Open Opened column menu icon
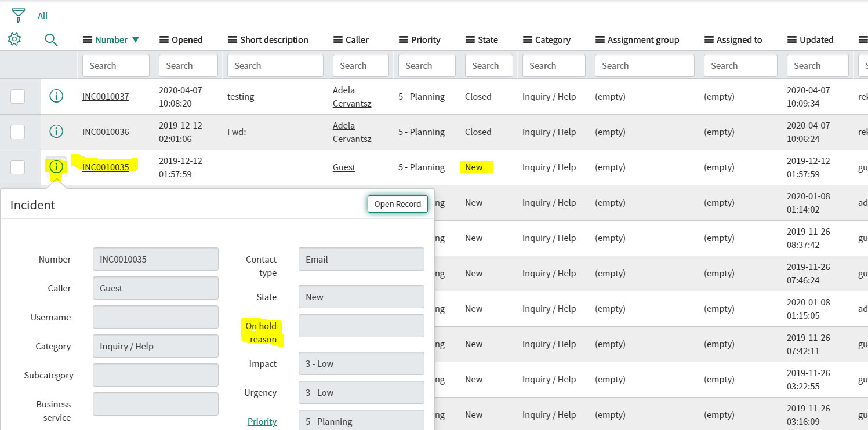This screenshot has height=430, width=868. point(164,40)
